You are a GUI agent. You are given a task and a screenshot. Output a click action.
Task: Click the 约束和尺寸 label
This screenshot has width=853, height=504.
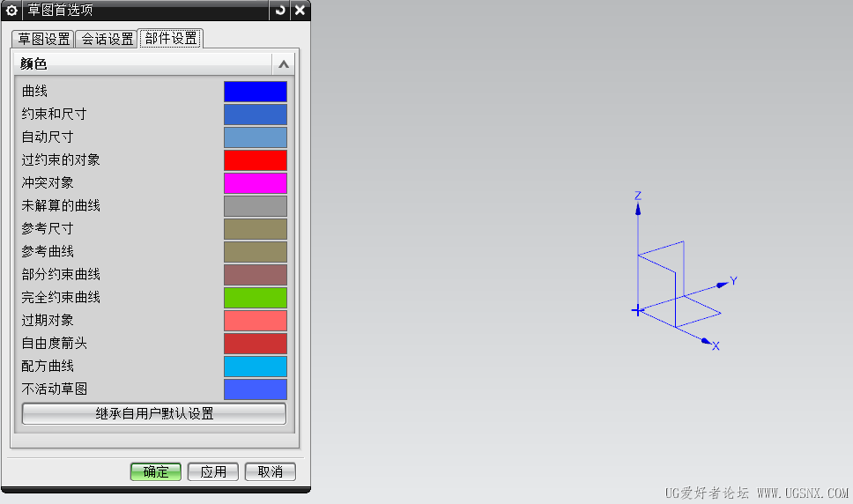[x=54, y=114]
